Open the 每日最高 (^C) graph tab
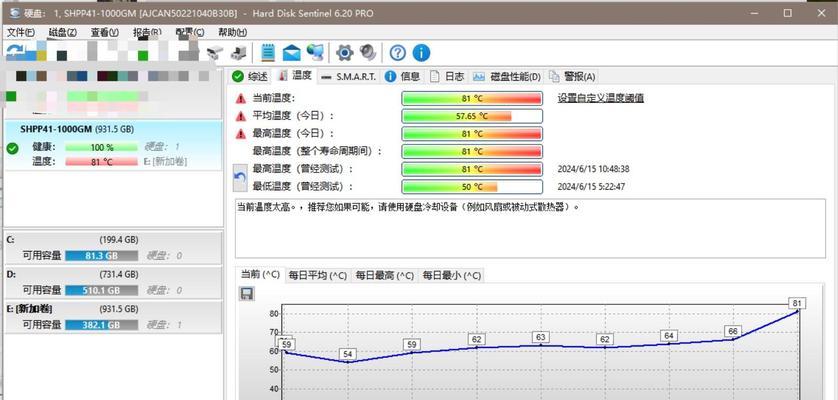 pos(385,275)
